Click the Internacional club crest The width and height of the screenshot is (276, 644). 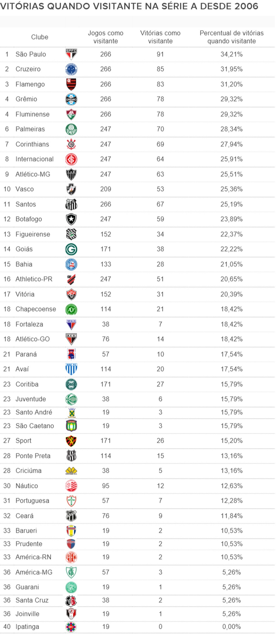pos(71,159)
